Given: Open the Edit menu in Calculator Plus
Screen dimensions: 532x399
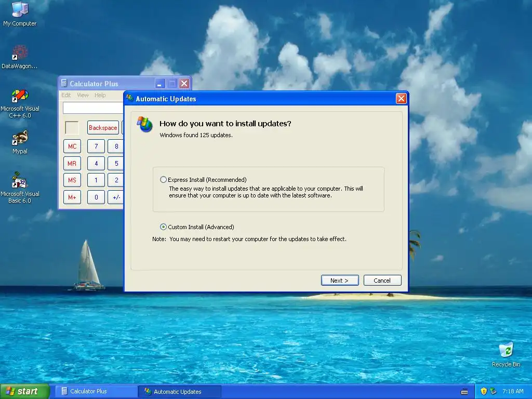Looking at the screenshot, I should coord(66,95).
